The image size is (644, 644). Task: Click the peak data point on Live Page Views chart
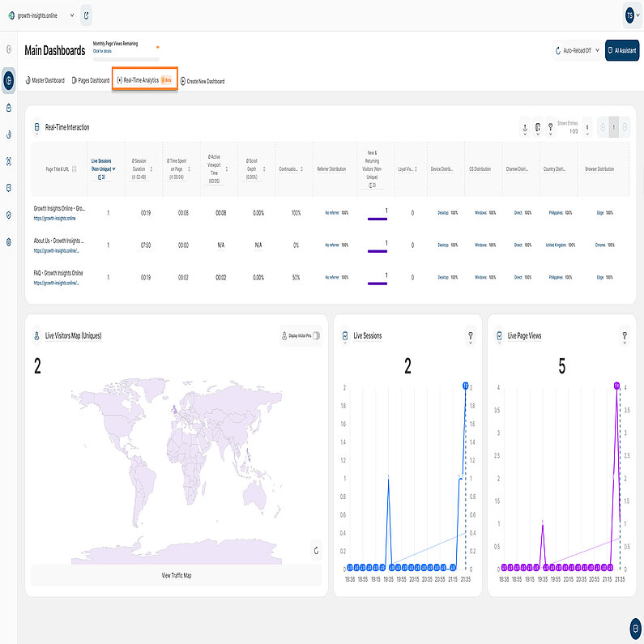coord(616,386)
